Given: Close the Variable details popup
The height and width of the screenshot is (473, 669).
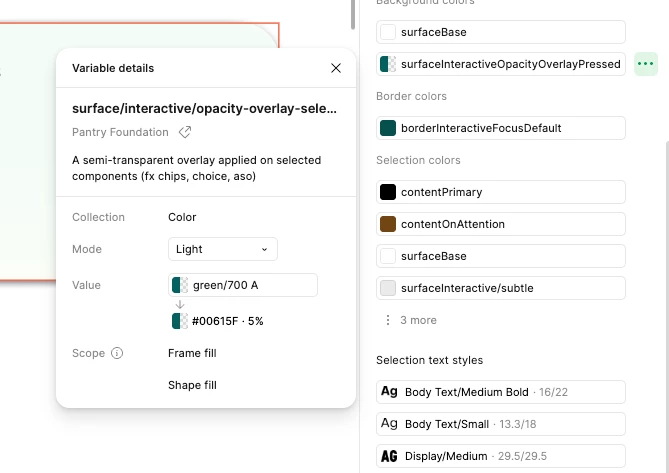Looking at the screenshot, I should click(336, 68).
